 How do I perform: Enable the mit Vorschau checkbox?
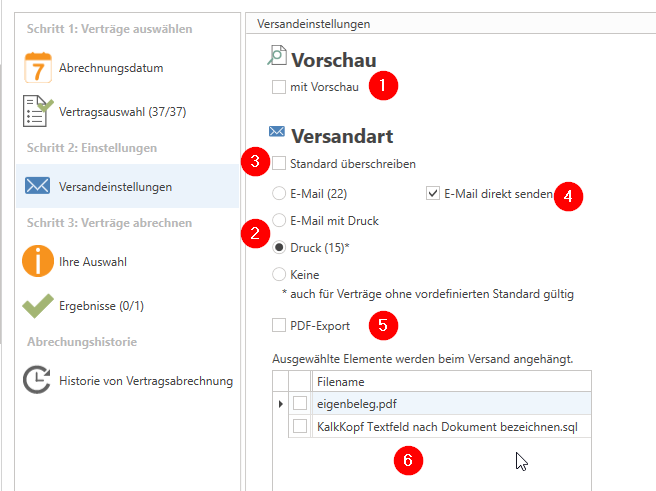pos(278,87)
